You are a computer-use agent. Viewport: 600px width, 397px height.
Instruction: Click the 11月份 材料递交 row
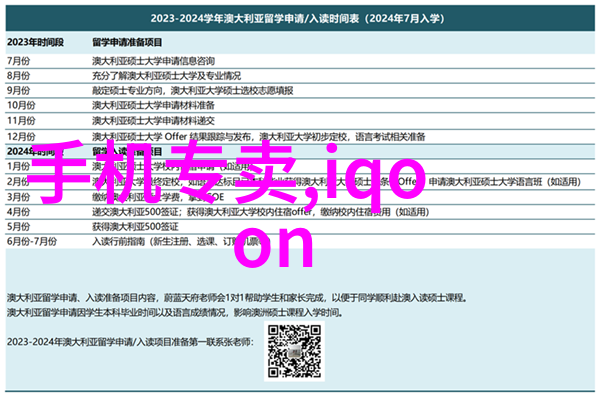300,121
